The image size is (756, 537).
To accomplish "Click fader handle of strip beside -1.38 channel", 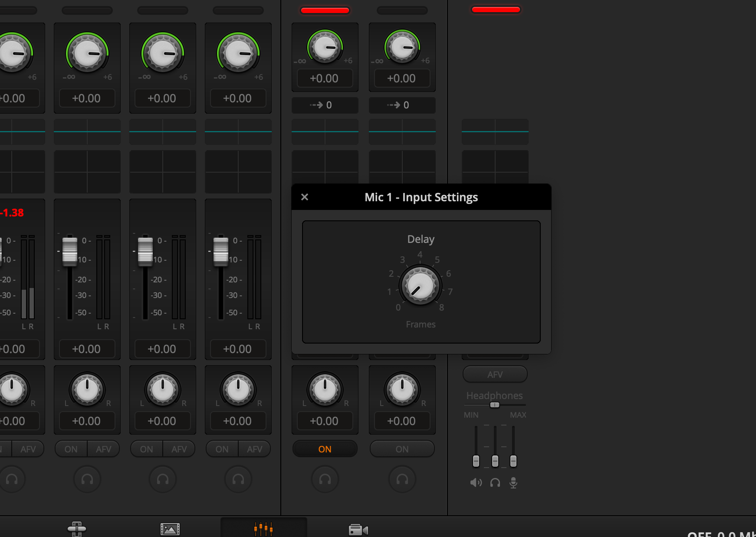I will point(70,251).
